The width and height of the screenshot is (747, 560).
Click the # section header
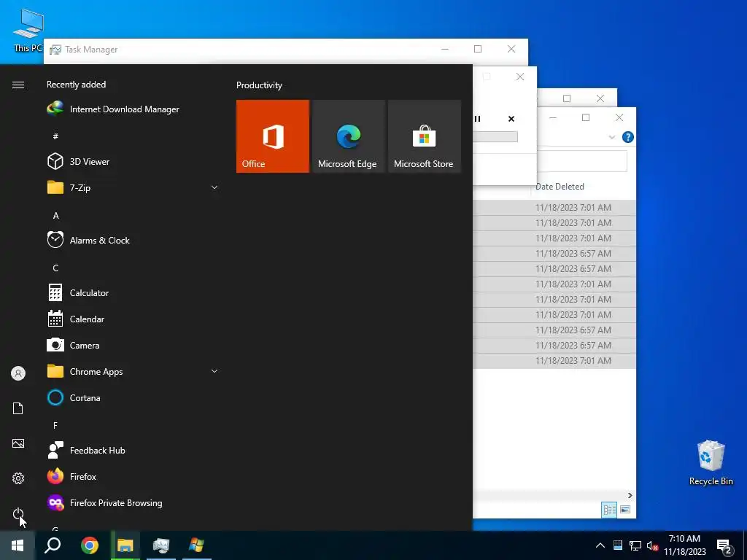click(55, 136)
